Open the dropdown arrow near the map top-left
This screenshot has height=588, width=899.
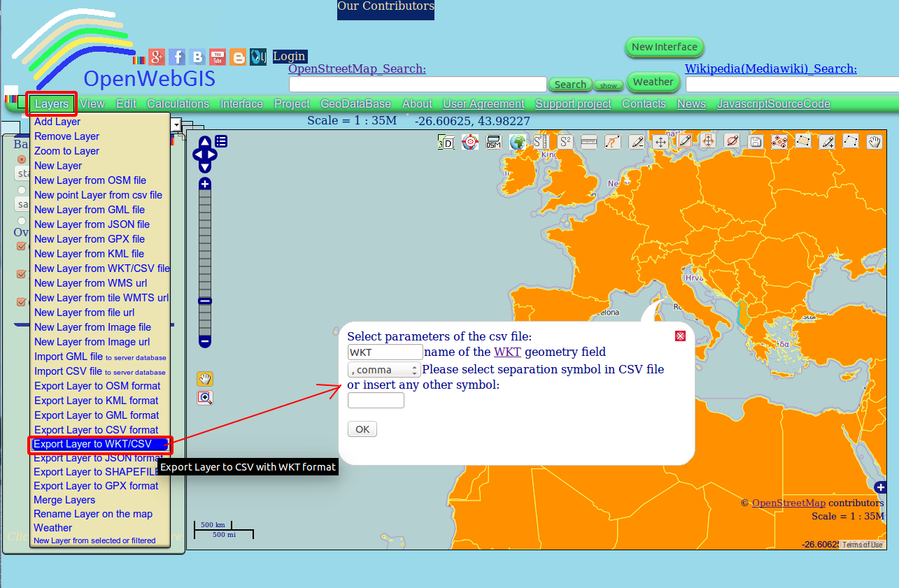click(176, 126)
